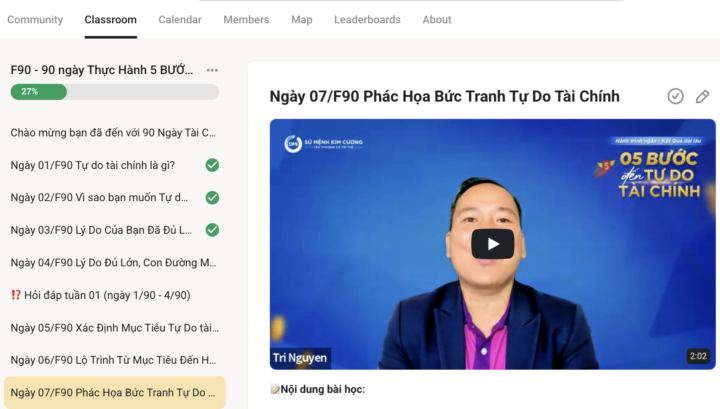The width and height of the screenshot is (720, 409).
Task: Open lesson Ngày 01/F90 Tự do tài chính là gì
Action: click(115, 165)
